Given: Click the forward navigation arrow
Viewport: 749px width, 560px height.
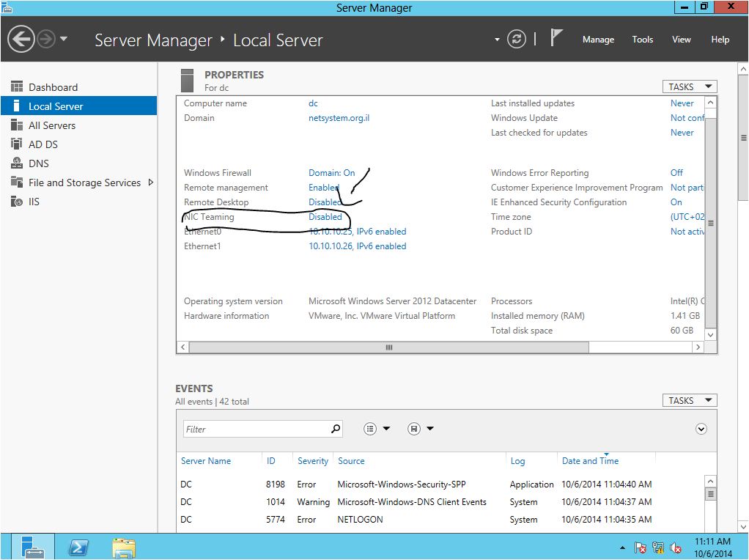Looking at the screenshot, I should coord(46,39).
